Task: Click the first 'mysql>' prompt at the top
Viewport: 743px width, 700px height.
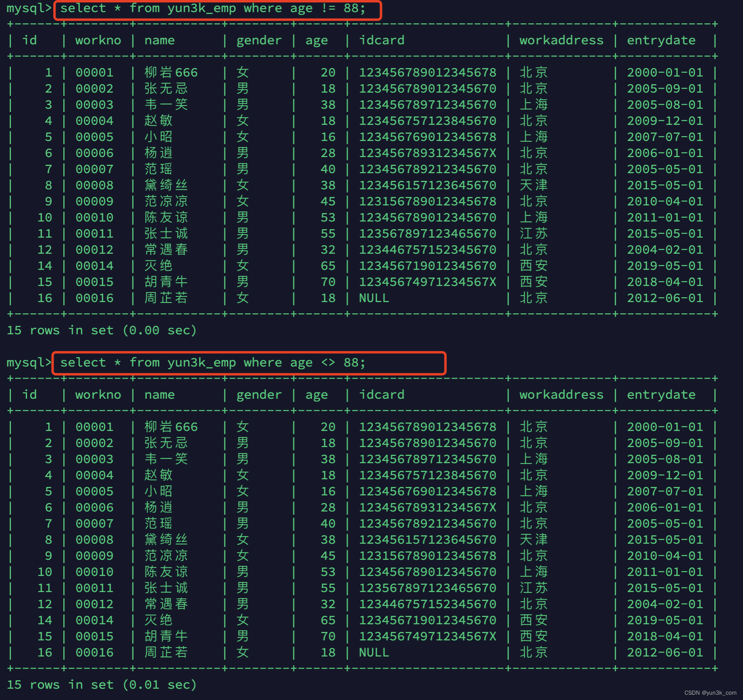Action: (x=29, y=8)
